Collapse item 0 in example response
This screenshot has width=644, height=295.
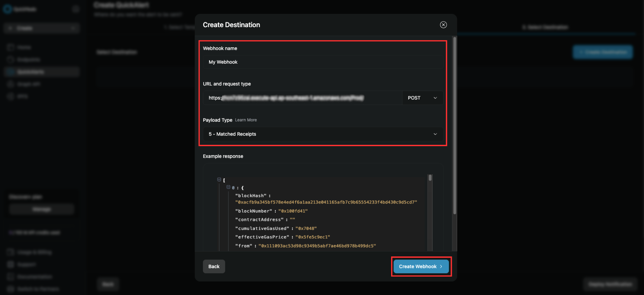click(x=228, y=187)
